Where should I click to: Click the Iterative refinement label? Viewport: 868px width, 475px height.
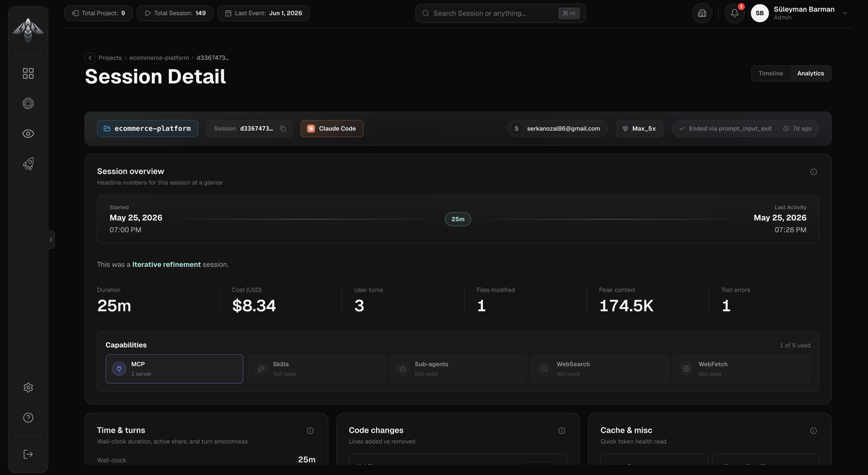point(166,265)
